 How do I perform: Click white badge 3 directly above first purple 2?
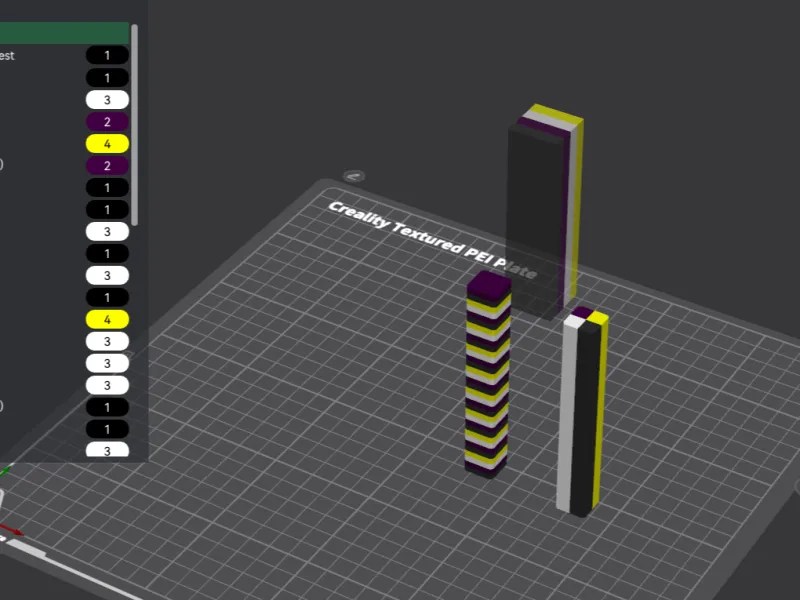[x=107, y=100]
